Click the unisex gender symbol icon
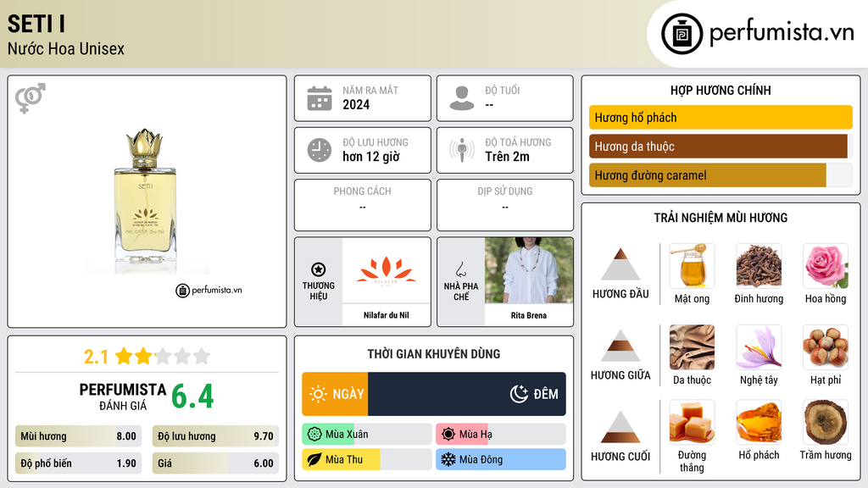Screen dimensions: 868x488 pos(31,98)
